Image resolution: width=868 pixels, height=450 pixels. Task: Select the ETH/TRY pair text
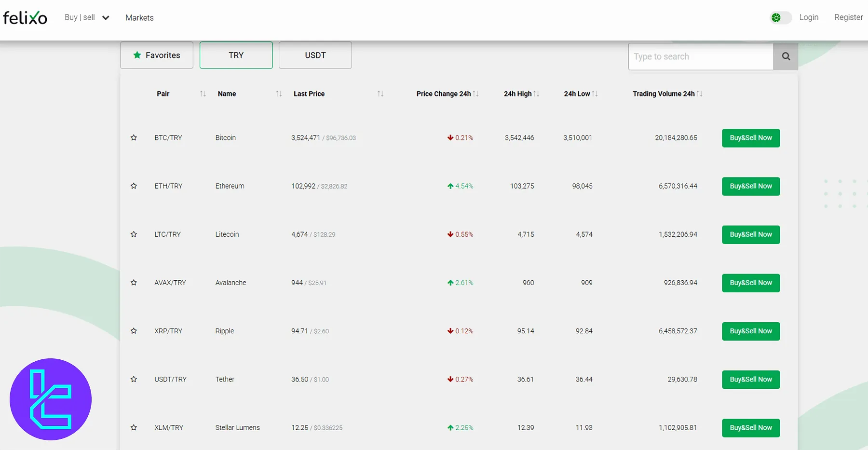point(168,186)
